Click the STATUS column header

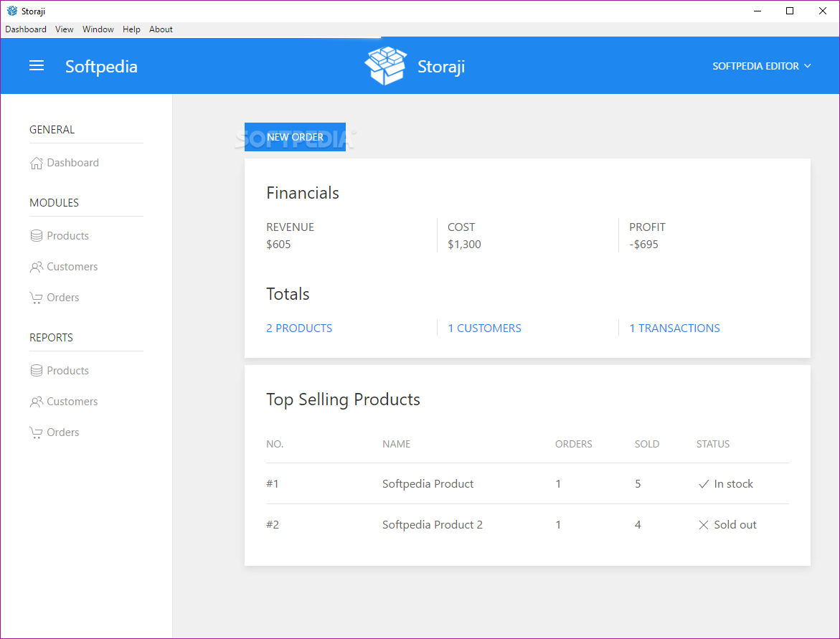(713, 444)
